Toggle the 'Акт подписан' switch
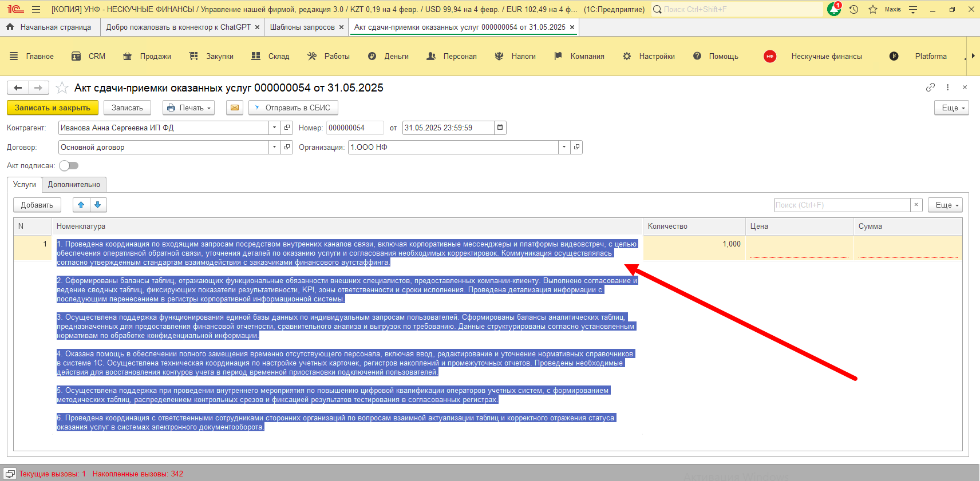Viewport: 980px width, 481px height. [x=69, y=165]
